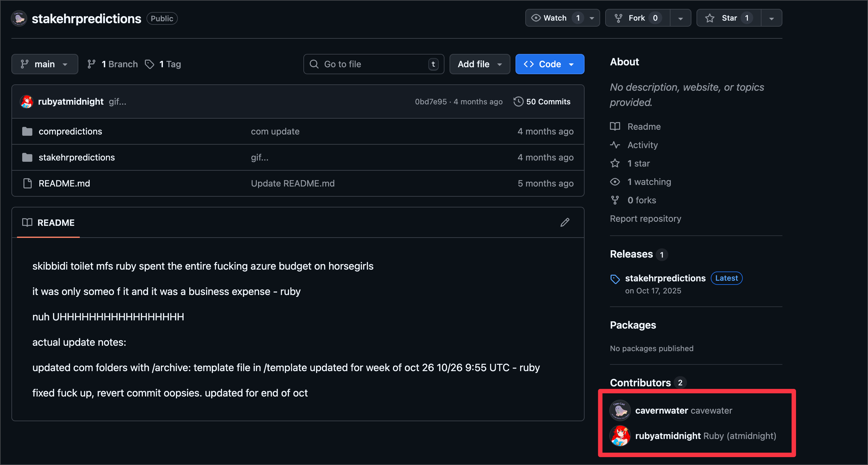Click the tag icon beside 1 Tag

(x=149, y=64)
